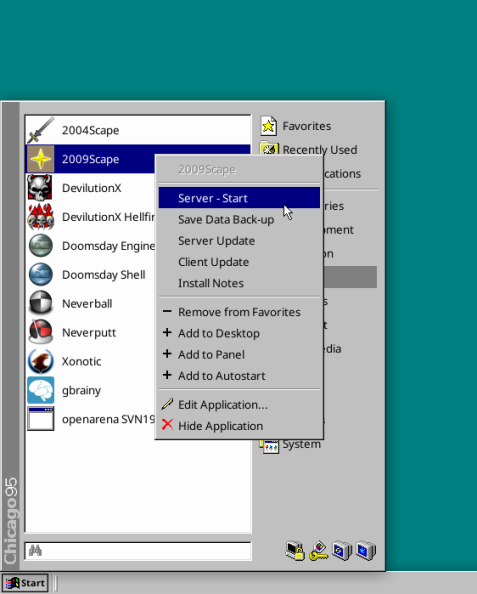This screenshot has width=477, height=594.
Task: Run Server Update from the menu
Action: point(239,241)
